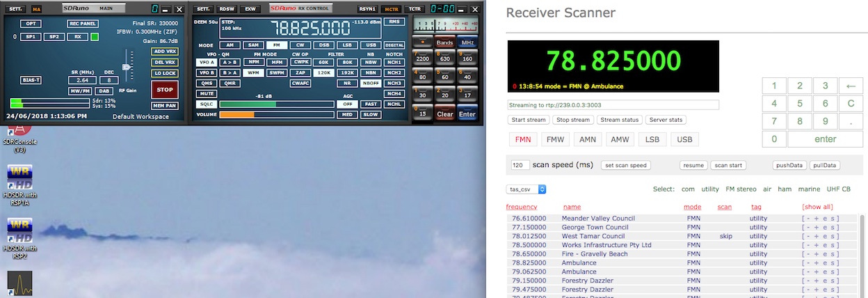This screenshot has height=298, width=868.
Task: Click the REC PANEL button
Action: pos(83,24)
